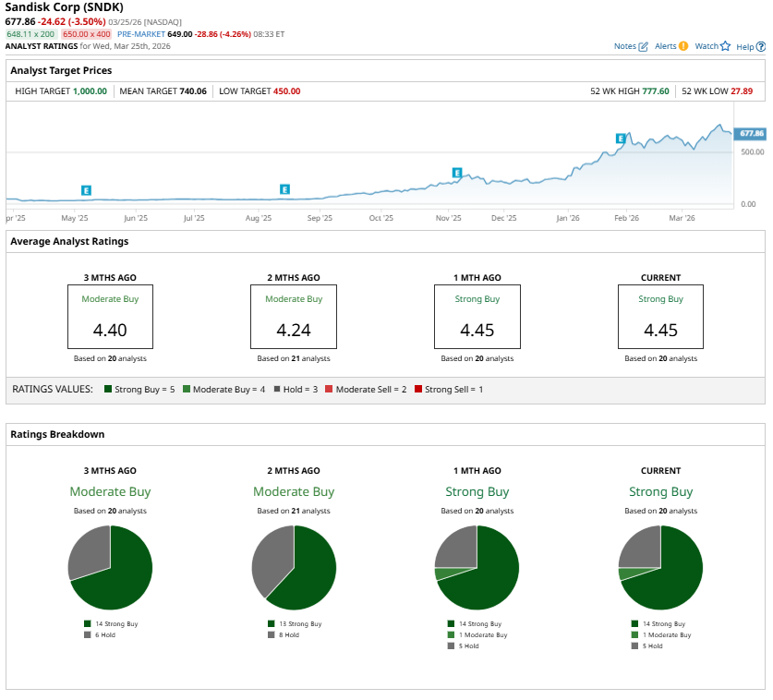Click the Hold gray legend swatch
Screen dimensions: 773x700
(277, 389)
